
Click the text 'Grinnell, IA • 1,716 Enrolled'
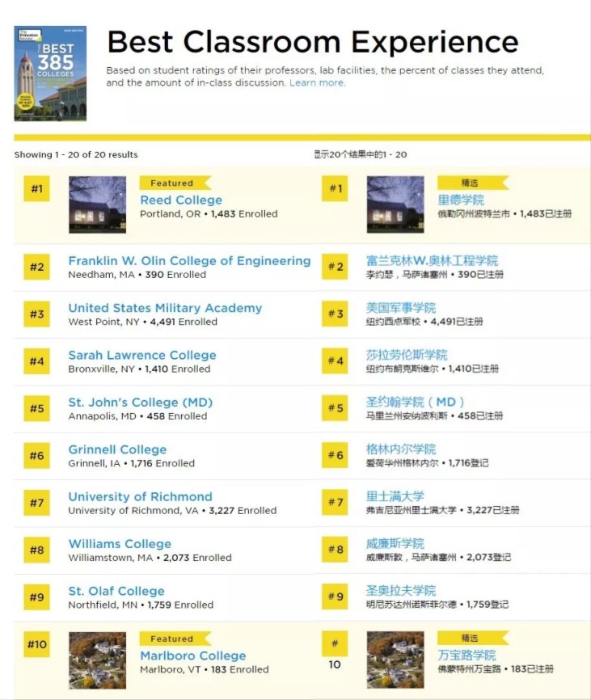[x=131, y=463]
